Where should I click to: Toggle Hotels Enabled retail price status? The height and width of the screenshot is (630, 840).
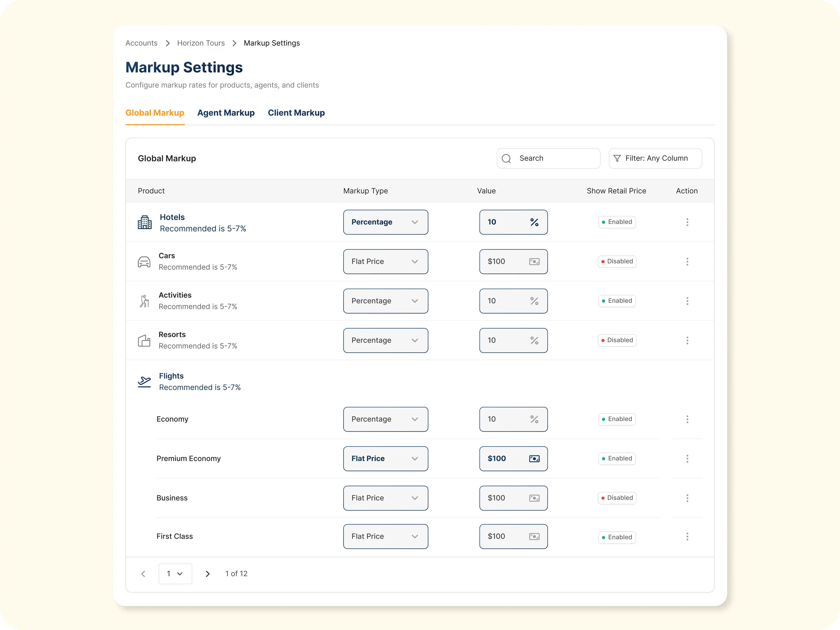click(x=617, y=222)
